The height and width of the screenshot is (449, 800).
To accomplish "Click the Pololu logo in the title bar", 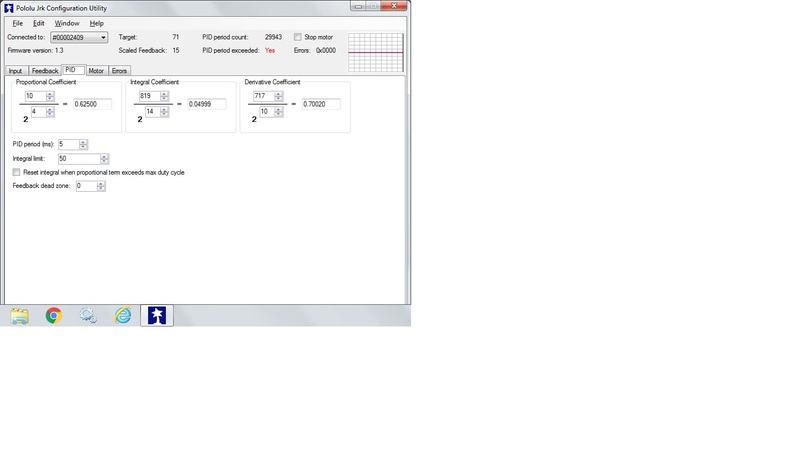I will pyautogui.click(x=9, y=8).
